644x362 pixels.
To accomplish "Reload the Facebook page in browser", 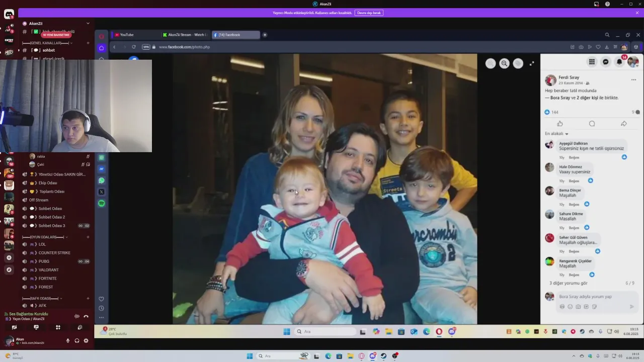I will [x=134, y=47].
